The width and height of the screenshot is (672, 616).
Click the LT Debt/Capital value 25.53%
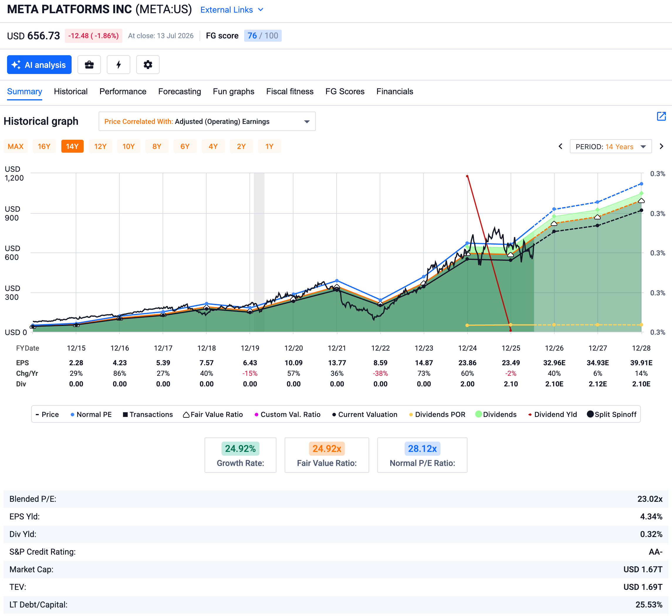pyautogui.click(x=649, y=605)
